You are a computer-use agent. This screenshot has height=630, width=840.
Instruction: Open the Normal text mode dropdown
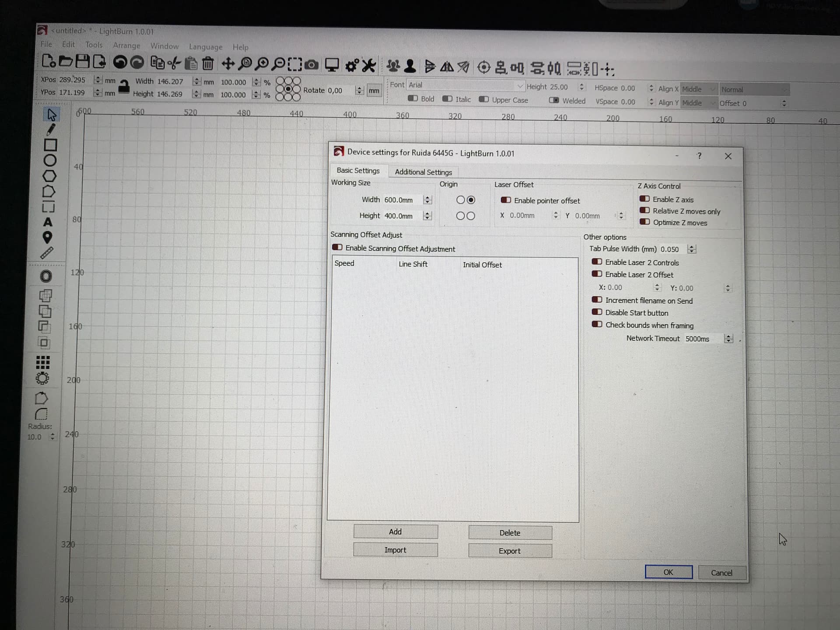tap(754, 90)
